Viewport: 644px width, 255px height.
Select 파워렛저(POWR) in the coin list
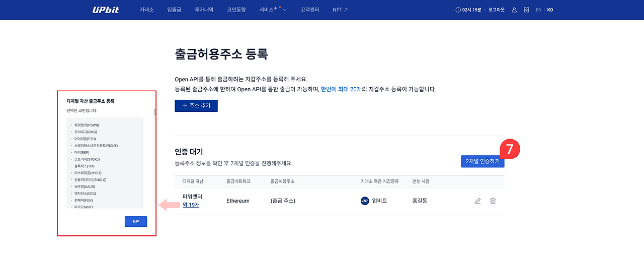coord(87,124)
